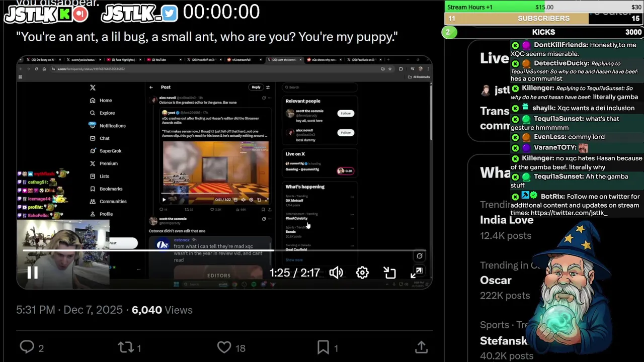Viewport: 644px width, 362px height.
Task: Click the home icon in recorded browser toolbar
Action: click(x=44, y=69)
